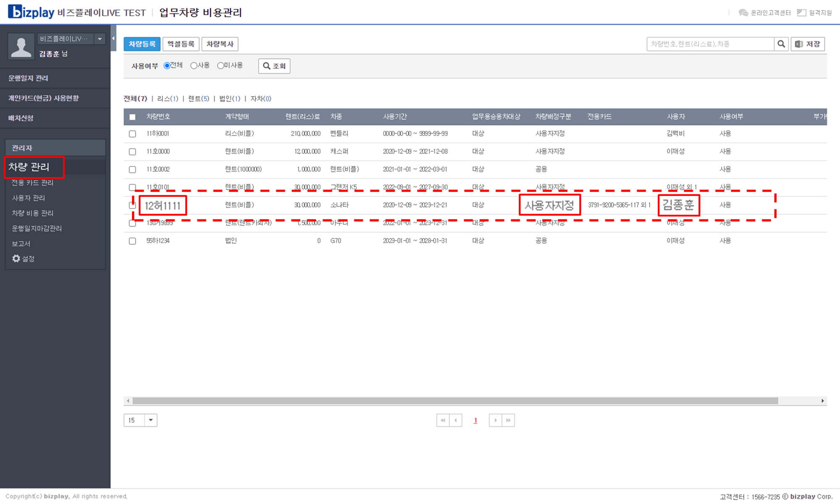Click the 조회 search button
Image resolution: width=840 pixels, height=504 pixels.
tap(274, 66)
